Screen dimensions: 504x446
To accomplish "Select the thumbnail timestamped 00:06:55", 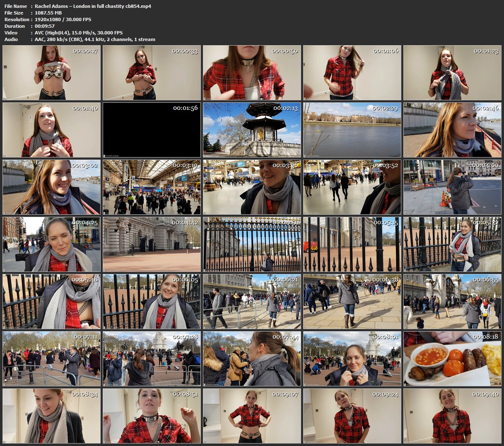I will pos(453,302).
